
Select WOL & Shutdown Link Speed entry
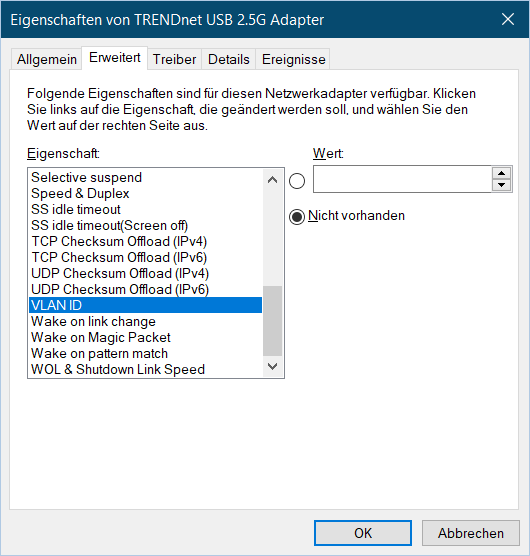[x=145, y=369]
